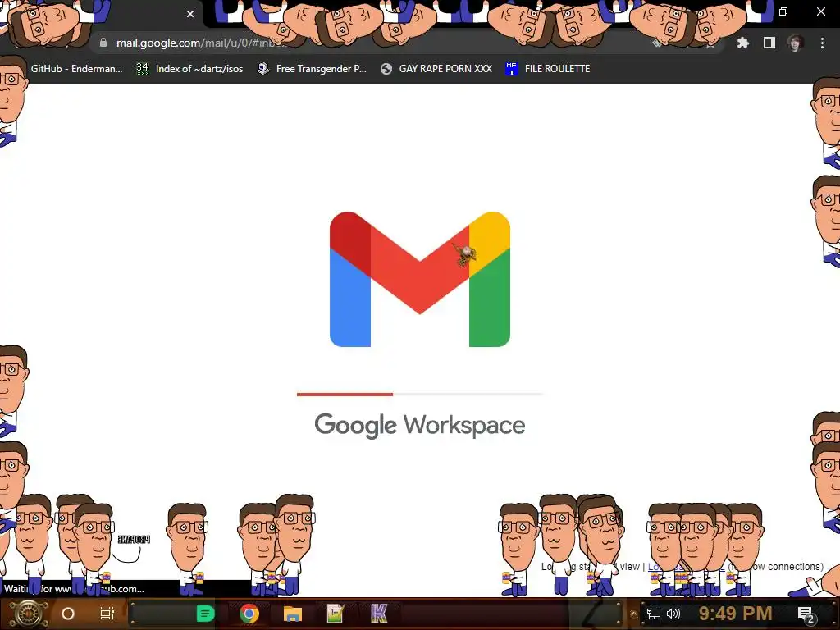Click the network icon in the system tray
840x630 pixels.
pos(654,614)
